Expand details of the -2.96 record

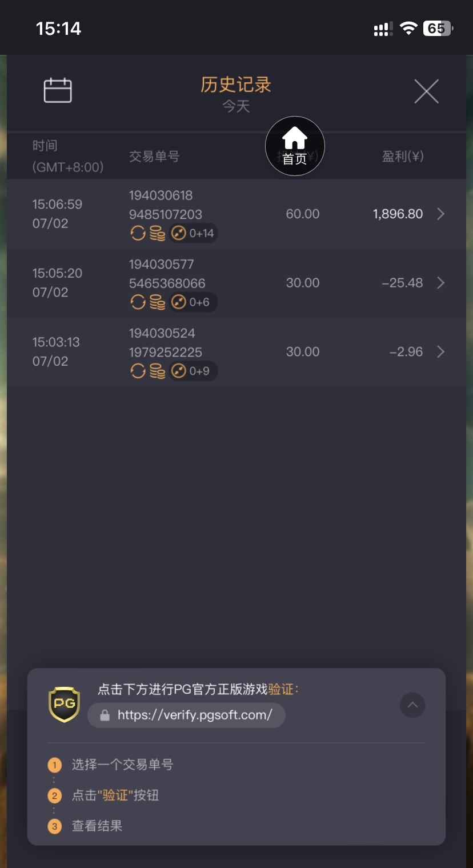click(x=440, y=352)
